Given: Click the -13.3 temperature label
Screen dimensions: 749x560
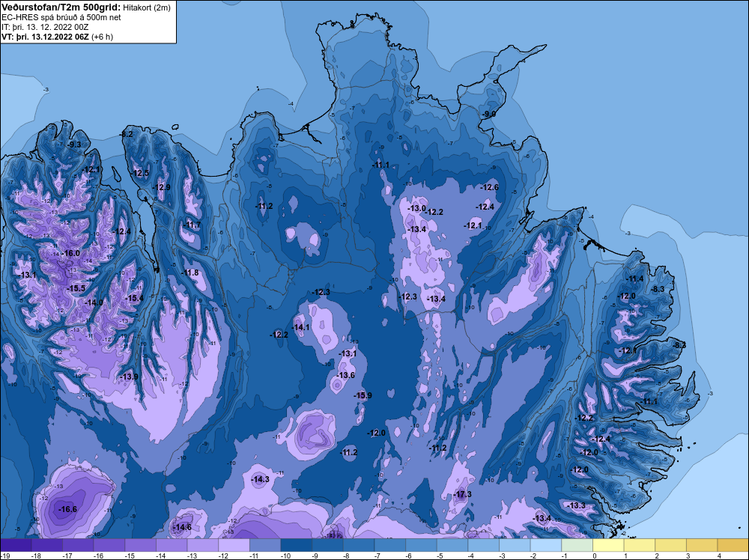Looking at the screenshot, I should 577,505.
